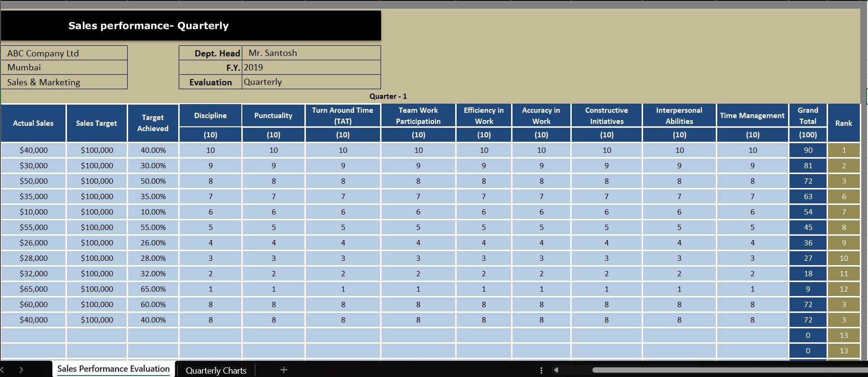
Task: Click the Sales performance- Quarterly title banner
Action: point(191,26)
